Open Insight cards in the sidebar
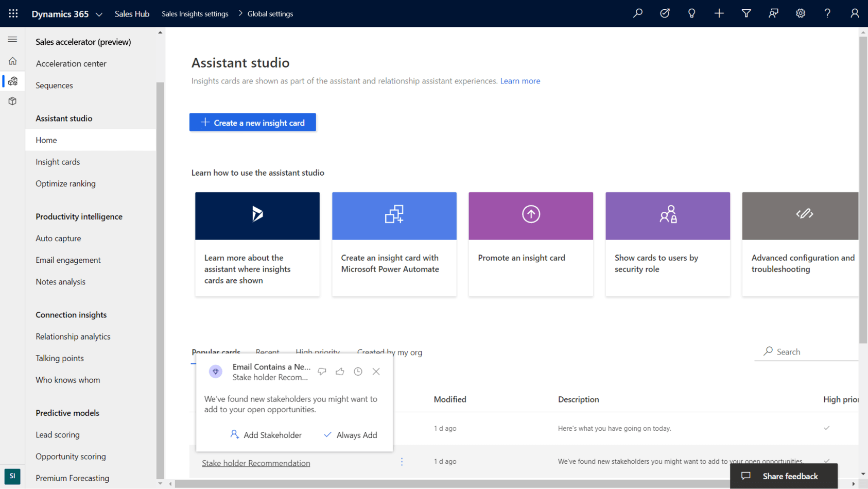 58,162
